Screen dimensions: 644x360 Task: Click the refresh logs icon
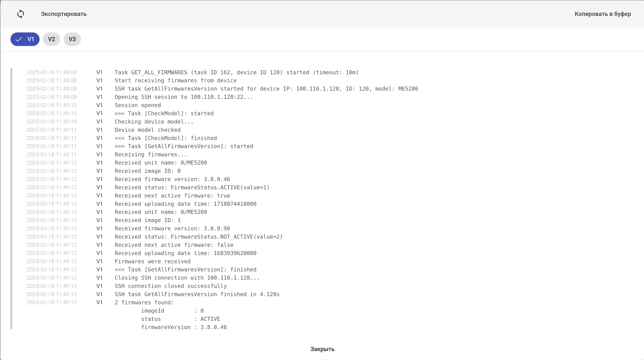[x=21, y=14]
